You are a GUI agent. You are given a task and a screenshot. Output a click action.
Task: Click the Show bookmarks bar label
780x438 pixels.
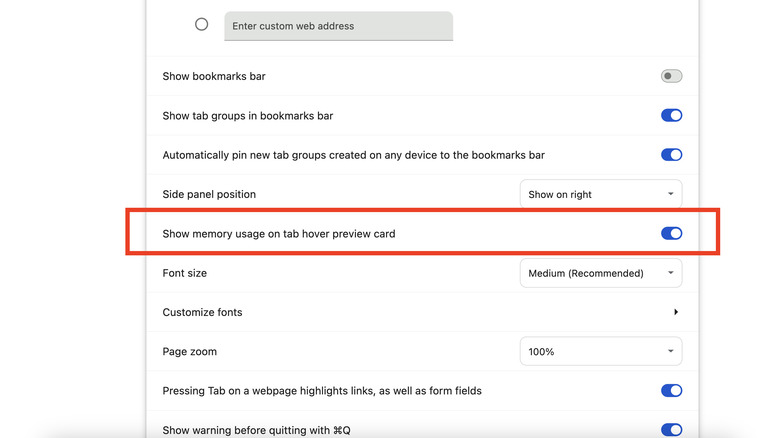[x=214, y=76]
